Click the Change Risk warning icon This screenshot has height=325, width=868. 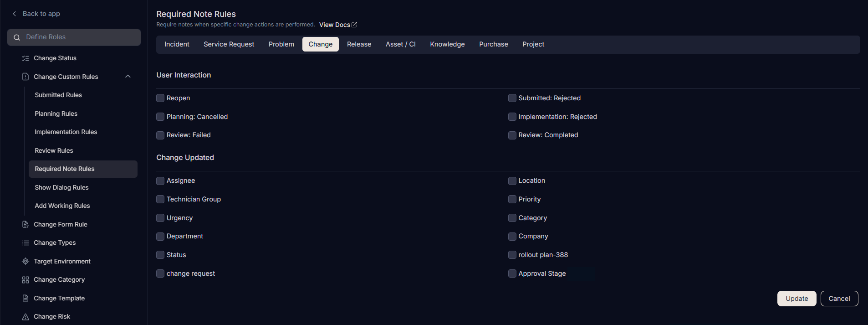click(26, 317)
